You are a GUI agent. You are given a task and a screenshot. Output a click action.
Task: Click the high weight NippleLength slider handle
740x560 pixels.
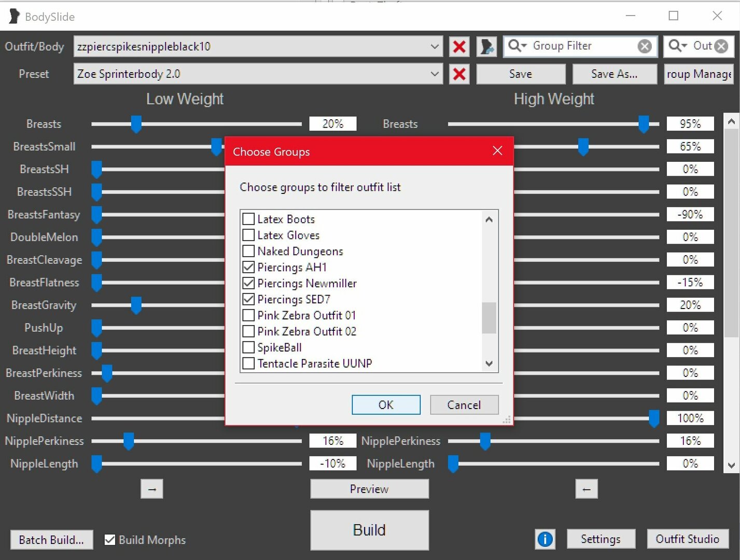(x=453, y=464)
